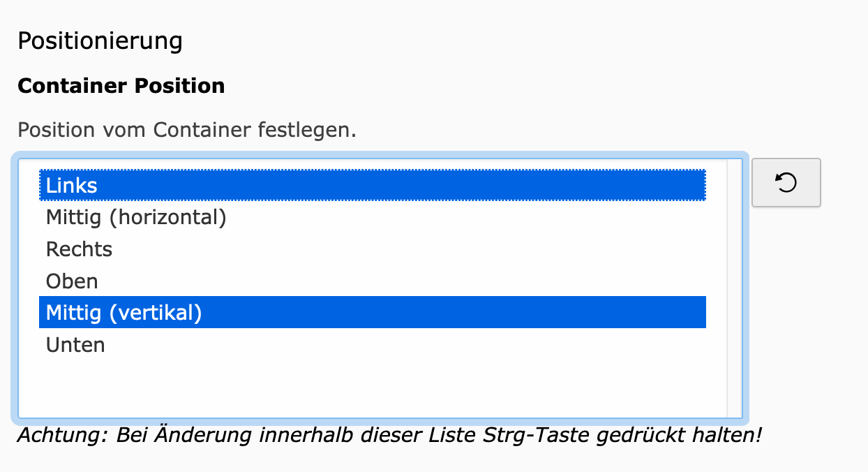Viewport: 868px width, 472px height.
Task: Choose Mittig (horizontal) from the list
Action: tap(136, 218)
